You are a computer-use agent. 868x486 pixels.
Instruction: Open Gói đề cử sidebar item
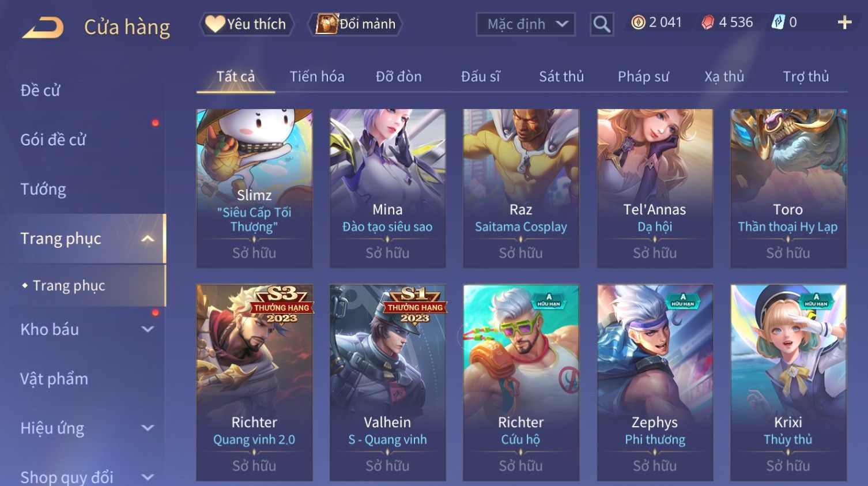53,140
